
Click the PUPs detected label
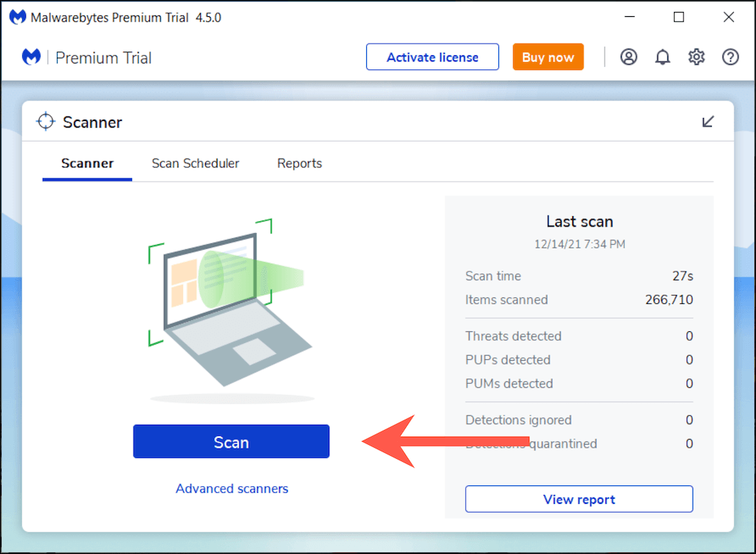(x=508, y=360)
